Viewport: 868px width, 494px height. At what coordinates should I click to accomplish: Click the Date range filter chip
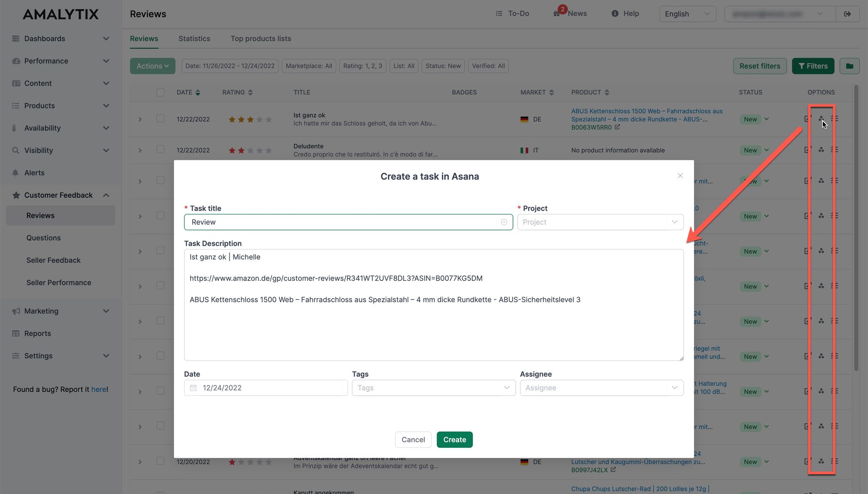[x=230, y=66]
